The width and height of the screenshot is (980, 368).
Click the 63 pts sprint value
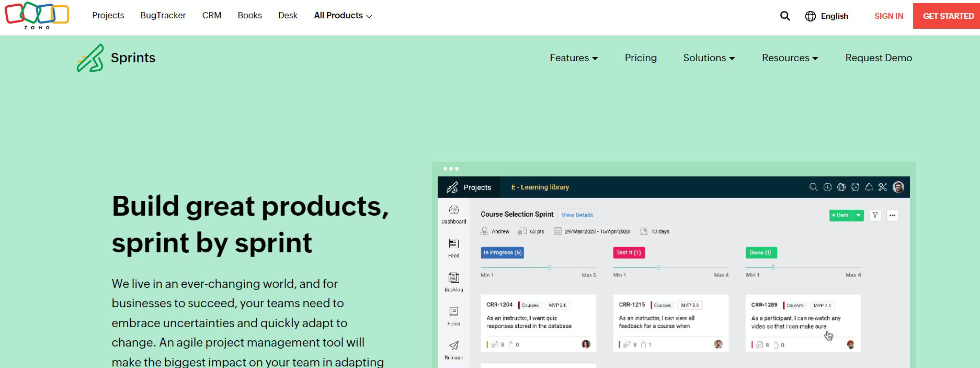coord(537,231)
